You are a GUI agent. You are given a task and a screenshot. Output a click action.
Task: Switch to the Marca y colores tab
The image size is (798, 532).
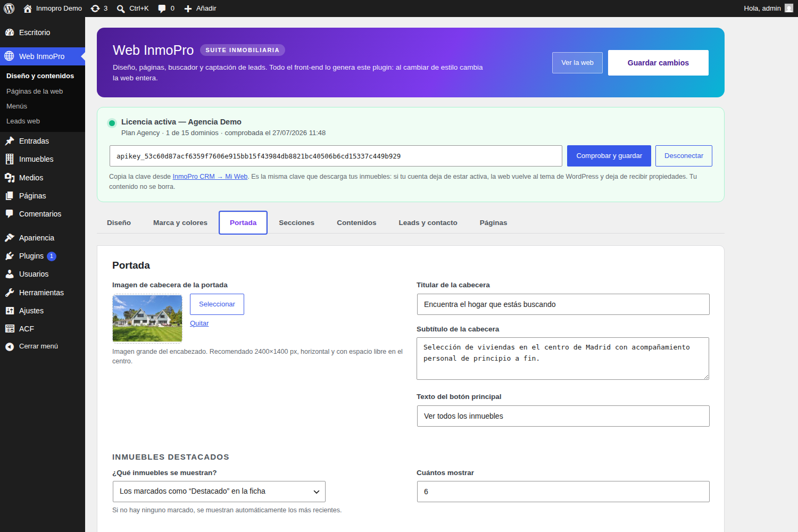coord(180,222)
